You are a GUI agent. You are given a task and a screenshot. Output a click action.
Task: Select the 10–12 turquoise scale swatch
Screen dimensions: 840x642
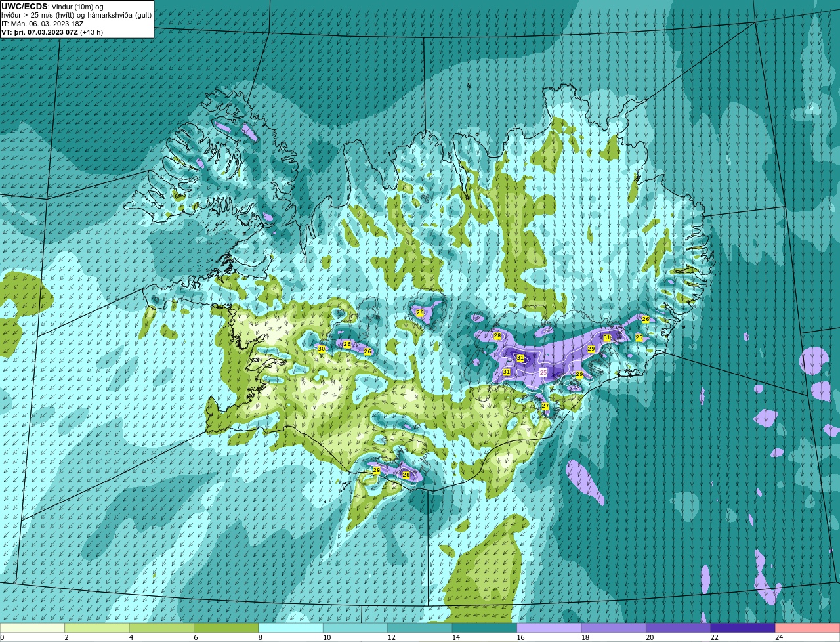355,628
